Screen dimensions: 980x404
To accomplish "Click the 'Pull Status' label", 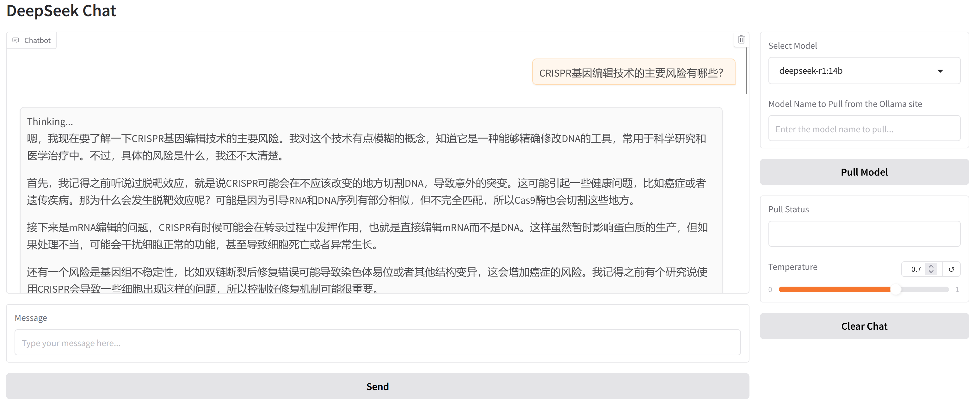I will pyautogui.click(x=788, y=209).
